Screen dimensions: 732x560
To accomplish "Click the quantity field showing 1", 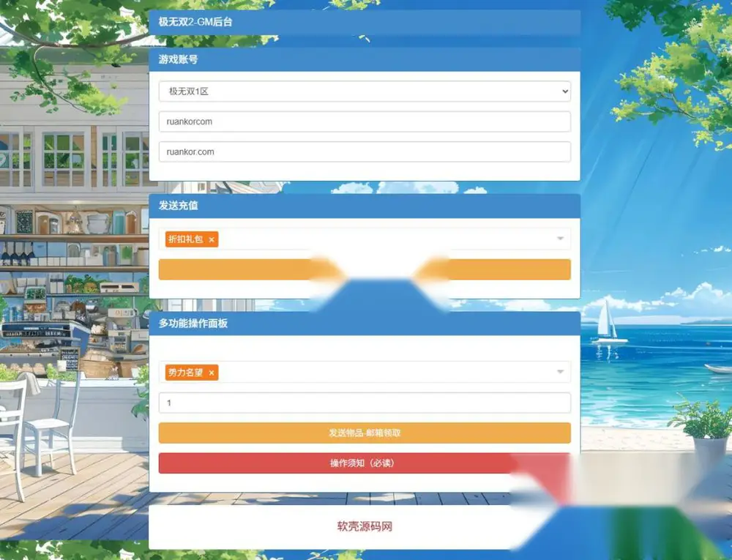I will point(364,403).
